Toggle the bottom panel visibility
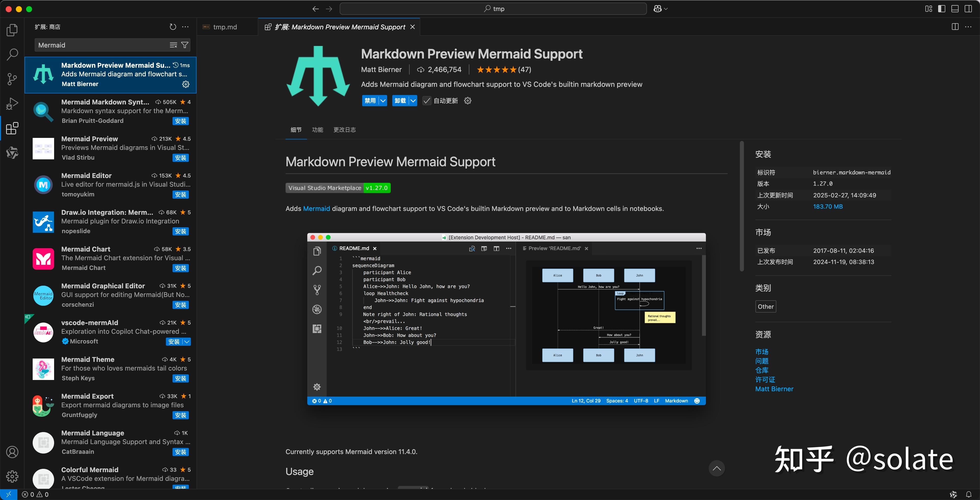Screen dimensions: 980x500 point(955,8)
